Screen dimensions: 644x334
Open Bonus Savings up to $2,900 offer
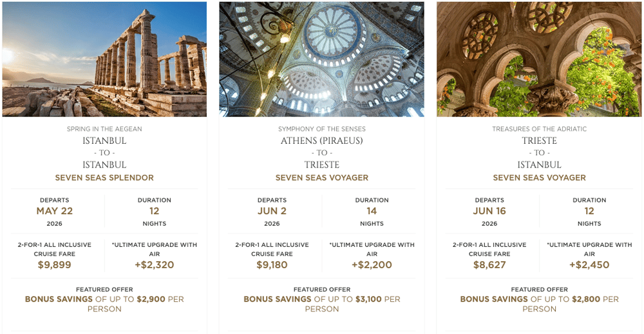coord(104,304)
